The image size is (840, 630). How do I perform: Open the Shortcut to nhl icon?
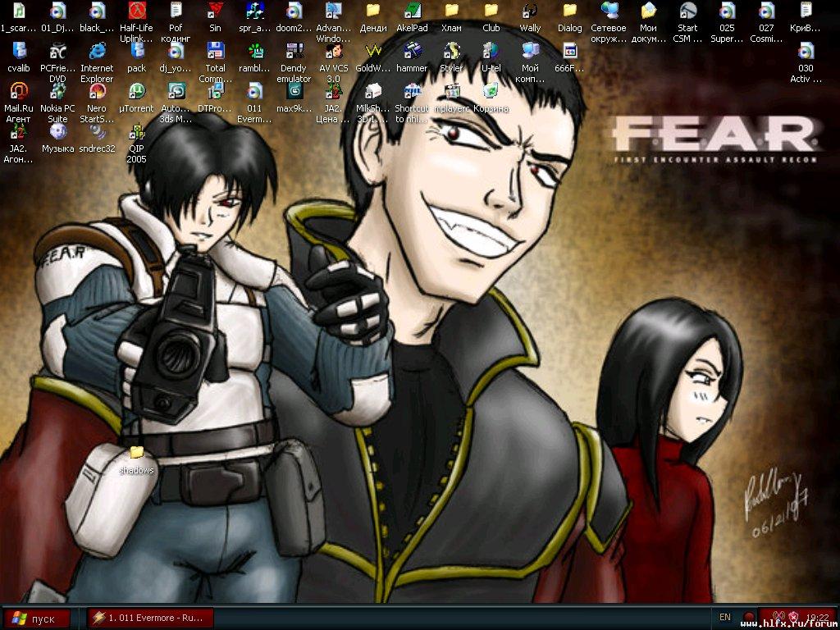(x=413, y=90)
